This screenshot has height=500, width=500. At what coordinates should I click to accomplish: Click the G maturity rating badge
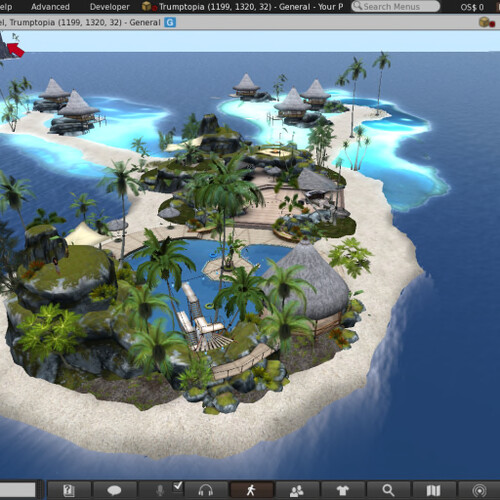170,22
